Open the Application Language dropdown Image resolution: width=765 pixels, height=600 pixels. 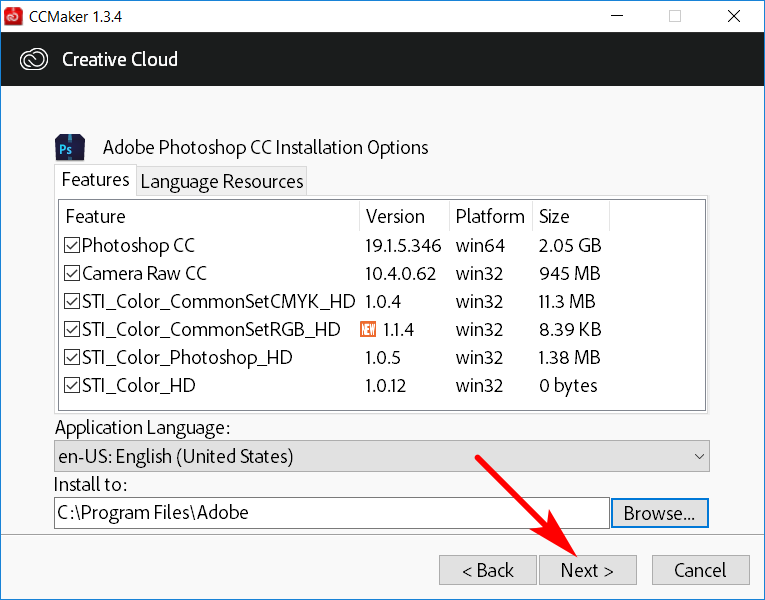coord(382,456)
